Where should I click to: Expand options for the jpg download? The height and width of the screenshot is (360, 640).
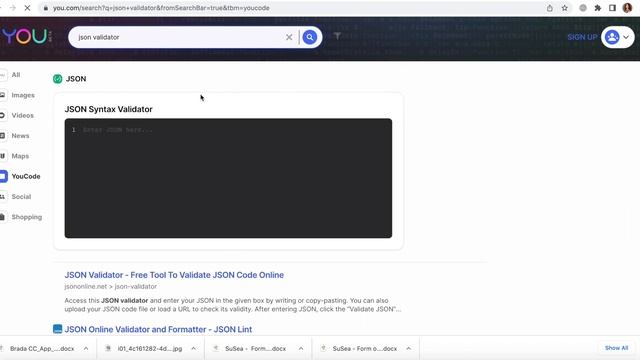click(193, 349)
